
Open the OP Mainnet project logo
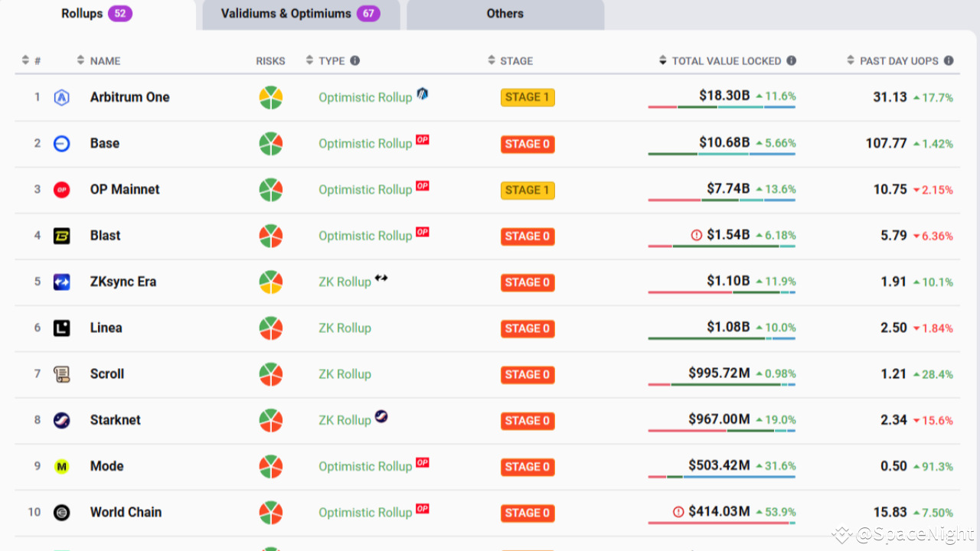61,189
